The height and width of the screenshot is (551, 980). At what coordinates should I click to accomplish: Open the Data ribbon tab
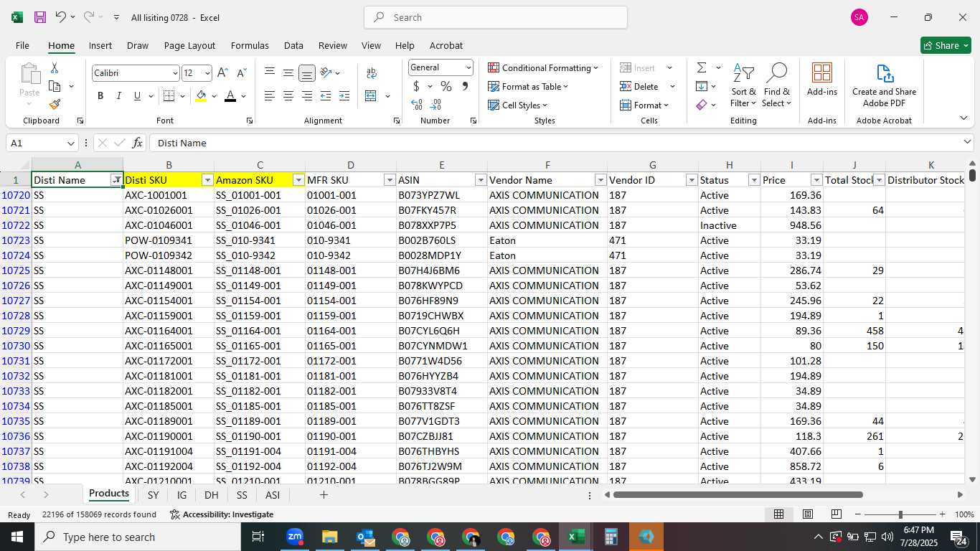pyautogui.click(x=293, y=45)
